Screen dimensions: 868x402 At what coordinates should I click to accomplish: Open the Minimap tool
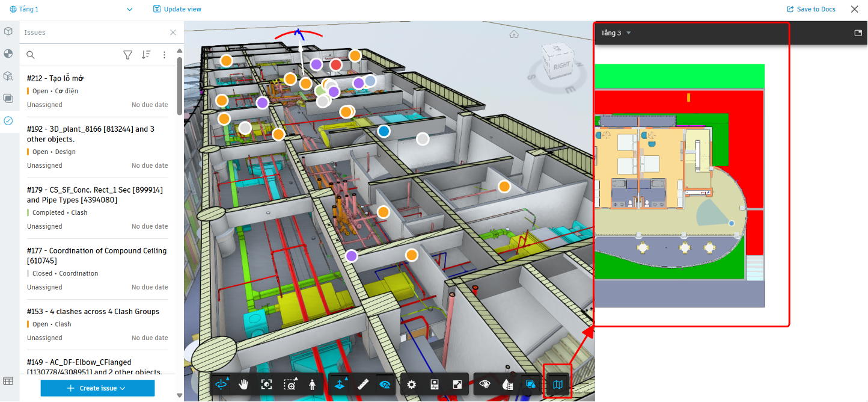[x=558, y=385]
